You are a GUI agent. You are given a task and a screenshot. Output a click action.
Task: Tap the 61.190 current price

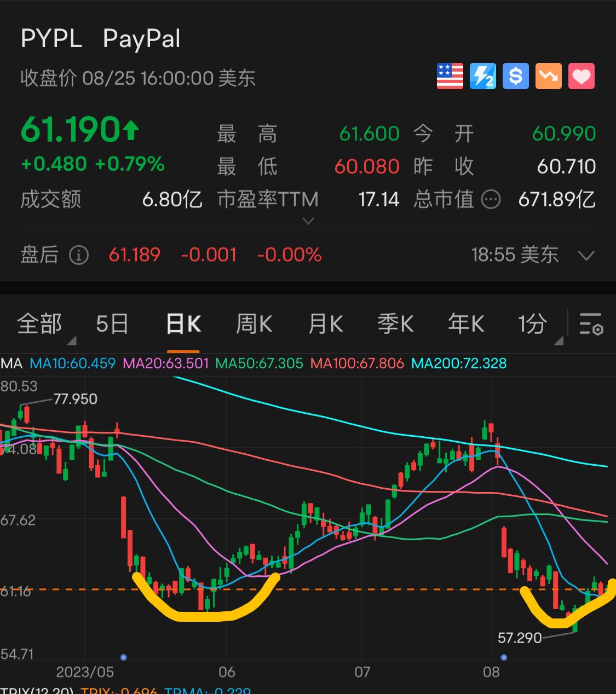point(70,130)
